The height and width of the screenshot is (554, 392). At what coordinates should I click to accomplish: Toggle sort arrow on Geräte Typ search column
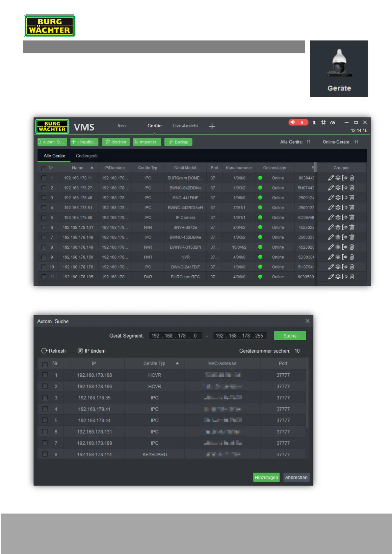177,364
